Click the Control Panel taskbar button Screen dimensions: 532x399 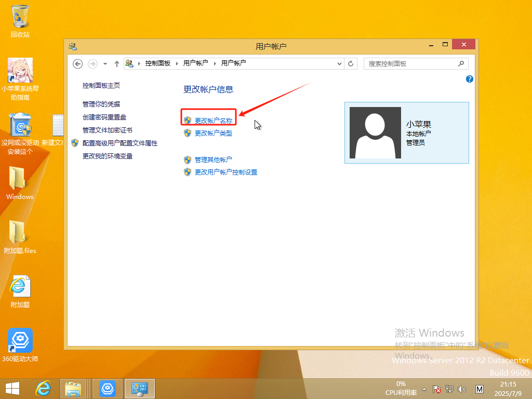click(139, 389)
